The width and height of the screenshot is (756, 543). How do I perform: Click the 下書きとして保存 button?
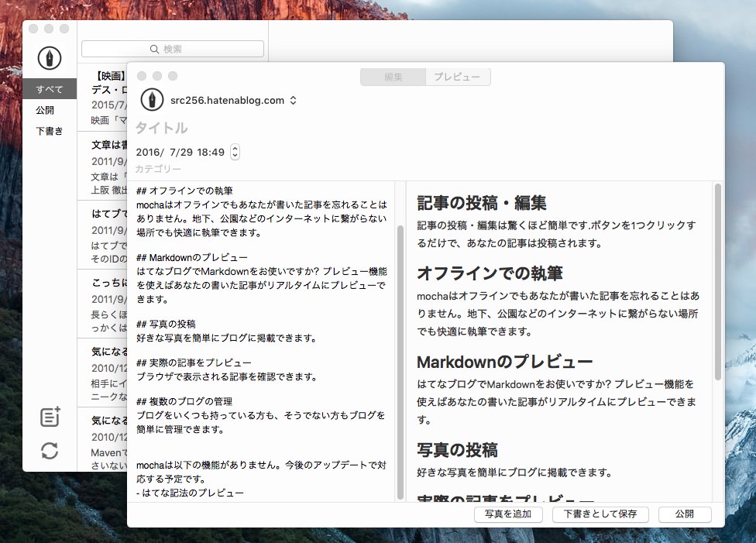coord(600,514)
